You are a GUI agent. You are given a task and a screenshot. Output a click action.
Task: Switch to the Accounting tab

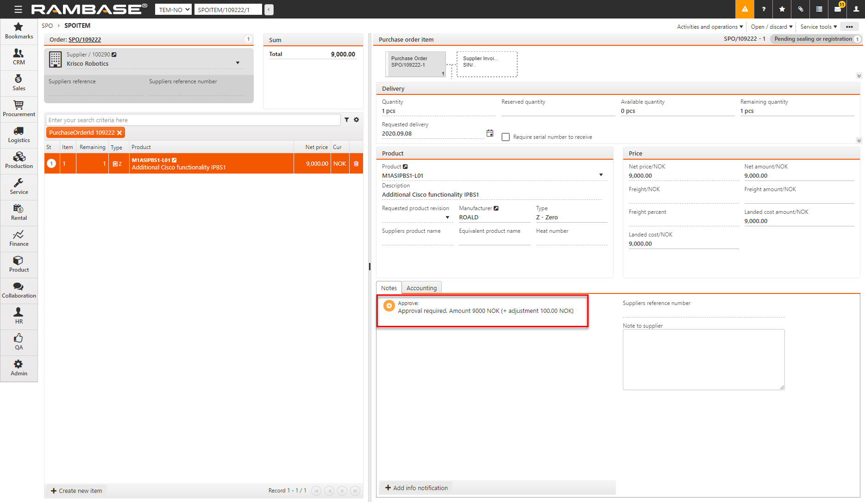[x=421, y=288]
